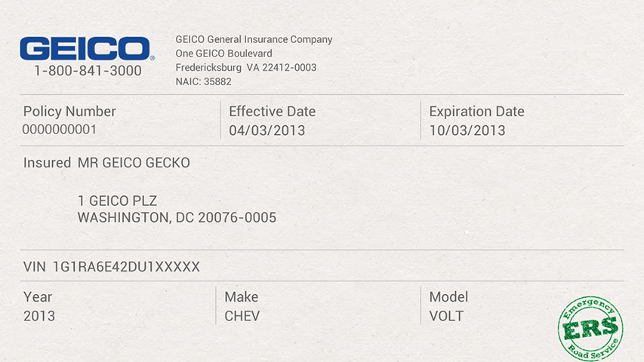Click the Policy Number label

coord(69,112)
